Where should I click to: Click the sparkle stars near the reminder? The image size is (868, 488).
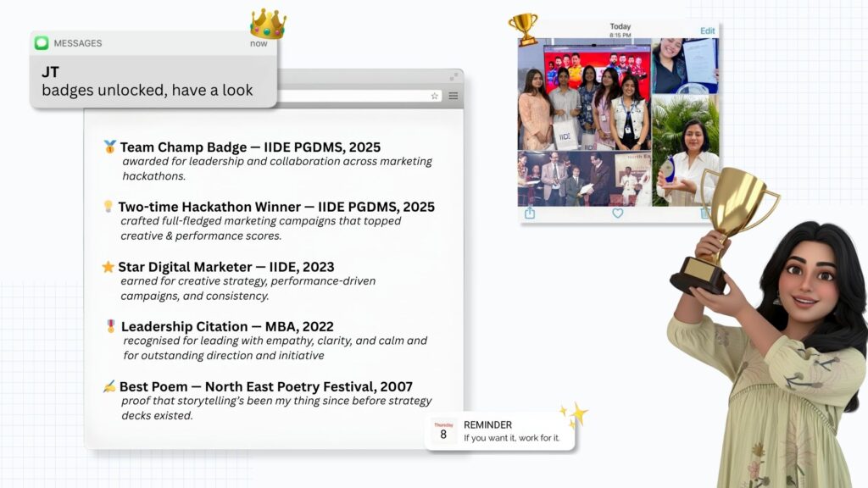click(x=575, y=414)
